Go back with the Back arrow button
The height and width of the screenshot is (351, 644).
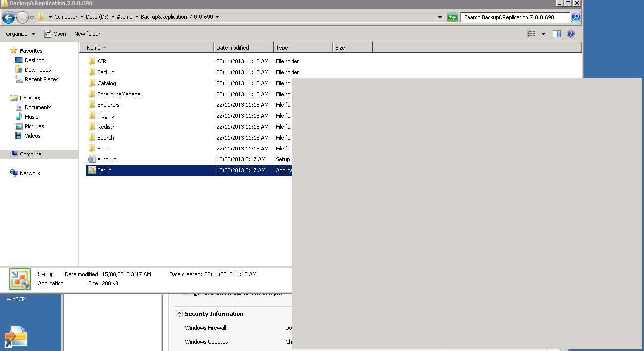tap(8, 18)
